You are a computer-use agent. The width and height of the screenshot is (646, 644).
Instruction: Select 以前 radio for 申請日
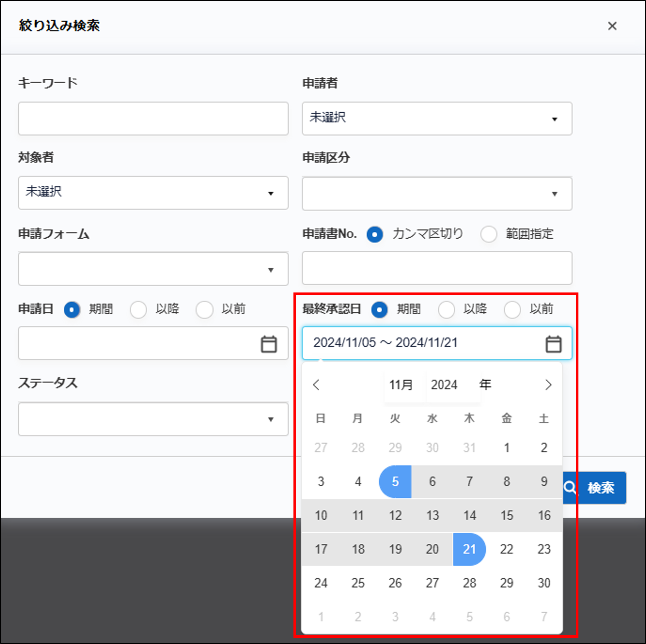click(x=204, y=309)
